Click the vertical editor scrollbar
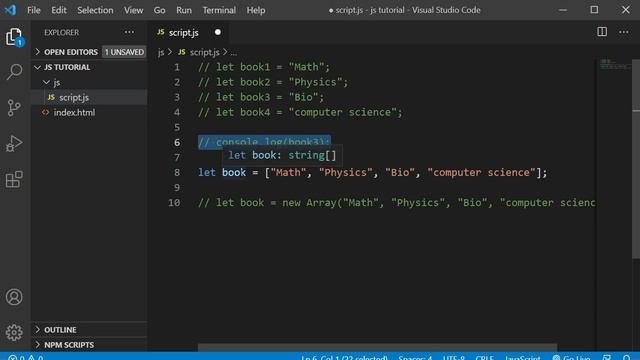This screenshot has width=640, height=360. (x=636, y=159)
